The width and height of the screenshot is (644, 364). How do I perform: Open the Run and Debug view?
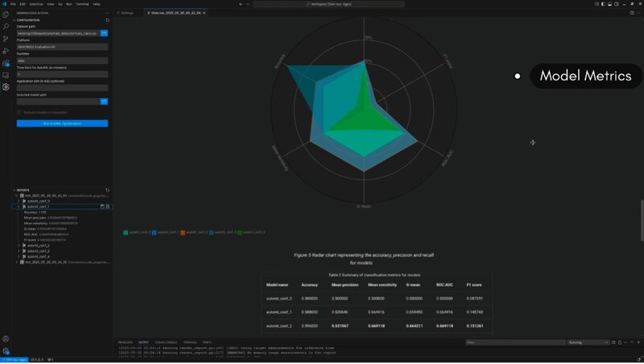[x=6, y=51]
